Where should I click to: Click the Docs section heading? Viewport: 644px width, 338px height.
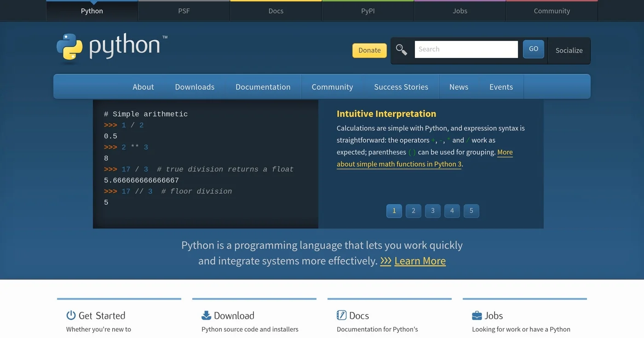359,315
